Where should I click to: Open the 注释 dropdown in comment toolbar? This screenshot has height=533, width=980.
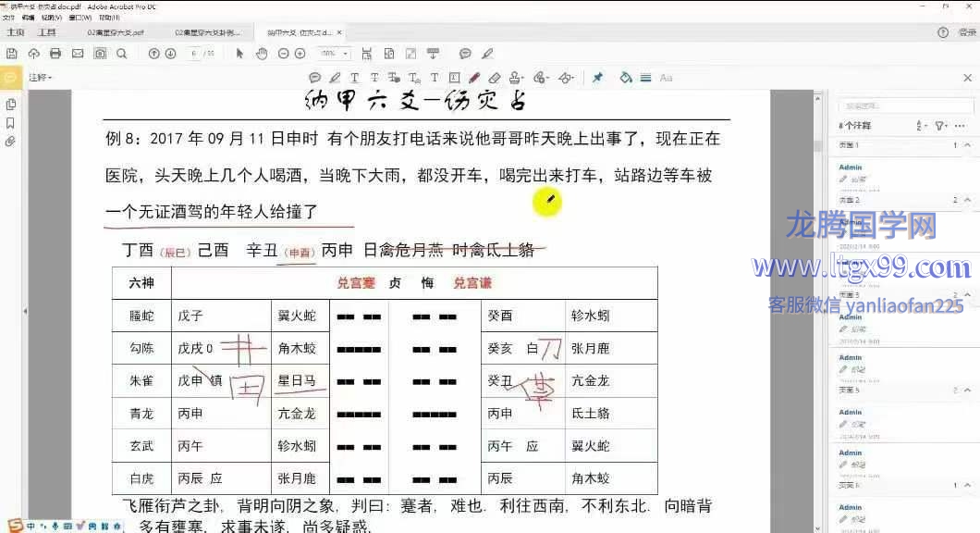coord(40,78)
